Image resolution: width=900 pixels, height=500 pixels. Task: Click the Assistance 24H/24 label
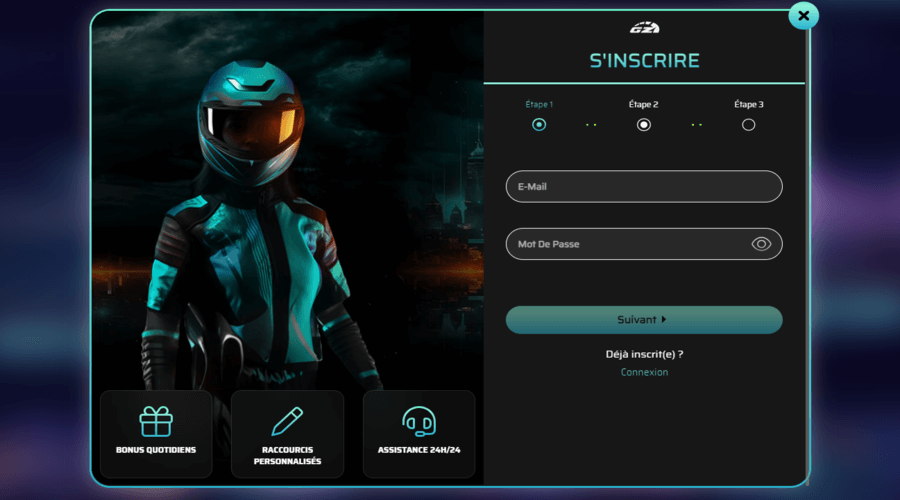418,450
